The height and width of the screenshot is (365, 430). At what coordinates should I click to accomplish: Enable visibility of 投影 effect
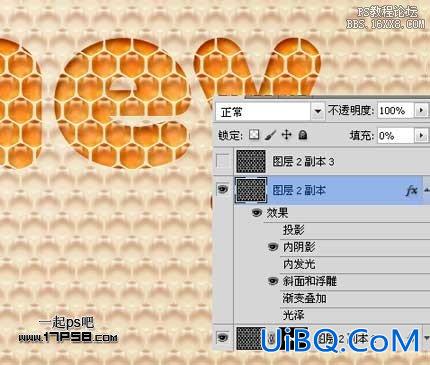point(273,230)
